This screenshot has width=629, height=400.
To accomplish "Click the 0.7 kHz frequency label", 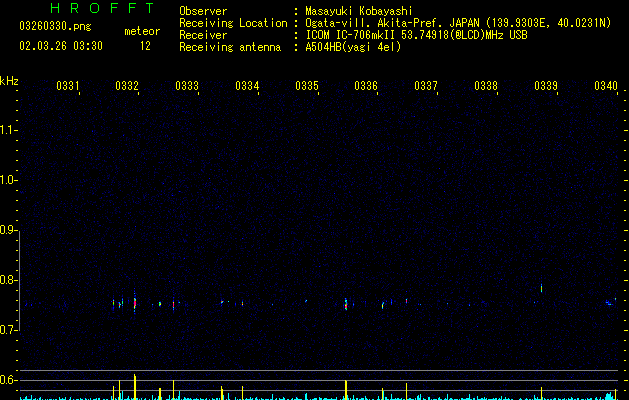I will tap(8, 330).
